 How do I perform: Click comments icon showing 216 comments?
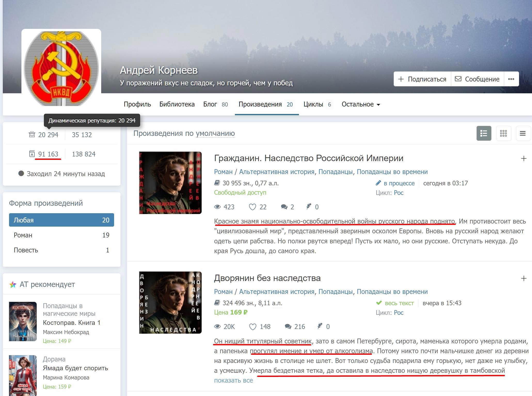pyautogui.click(x=288, y=327)
